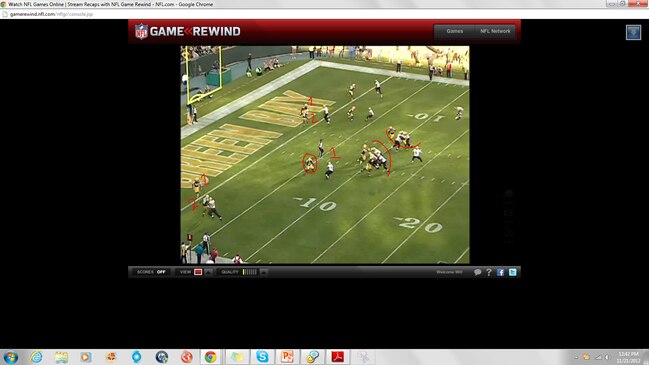
Task: Select the red single VIEW mode icon
Action: click(x=198, y=272)
